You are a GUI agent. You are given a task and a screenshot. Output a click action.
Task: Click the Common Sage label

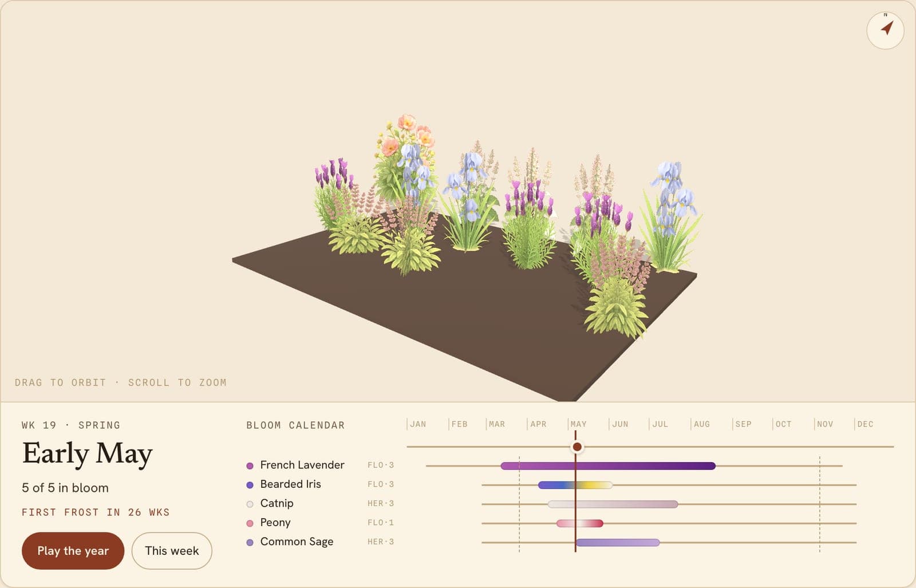pyautogui.click(x=297, y=542)
